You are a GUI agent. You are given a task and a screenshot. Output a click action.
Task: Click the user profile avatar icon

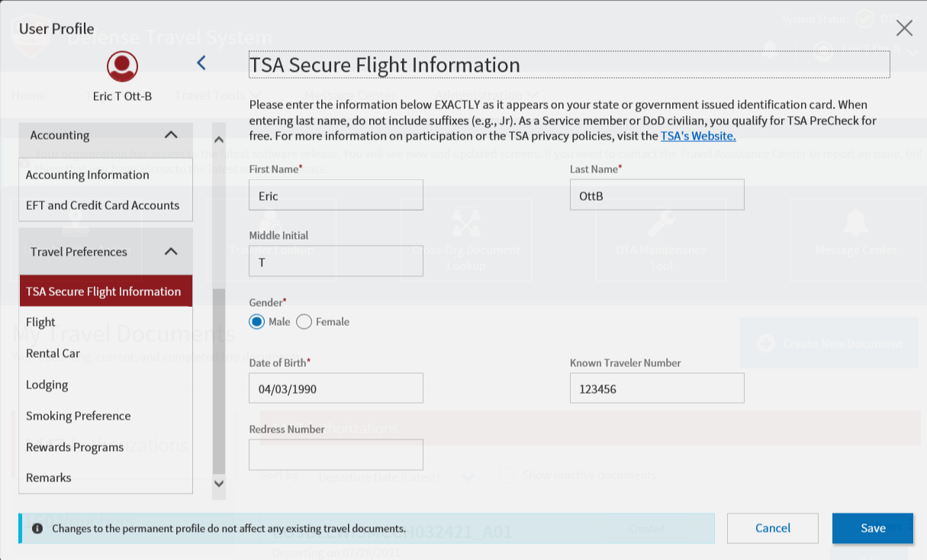point(122,66)
